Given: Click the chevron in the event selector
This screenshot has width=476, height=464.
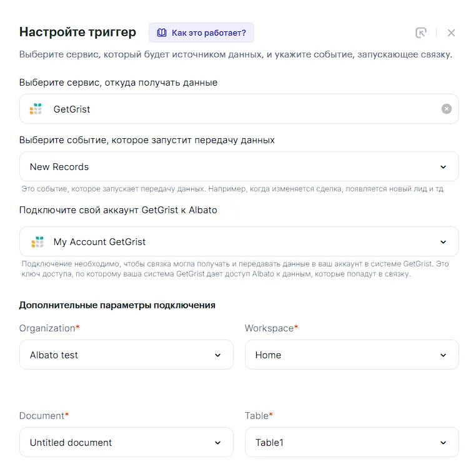Looking at the screenshot, I should (443, 167).
